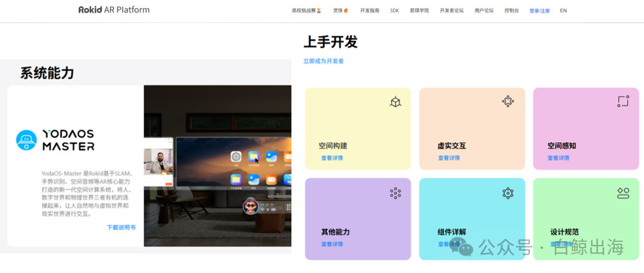
Task: Click the trophy icon beside 高校挑战赛
Action: pos(319,11)
